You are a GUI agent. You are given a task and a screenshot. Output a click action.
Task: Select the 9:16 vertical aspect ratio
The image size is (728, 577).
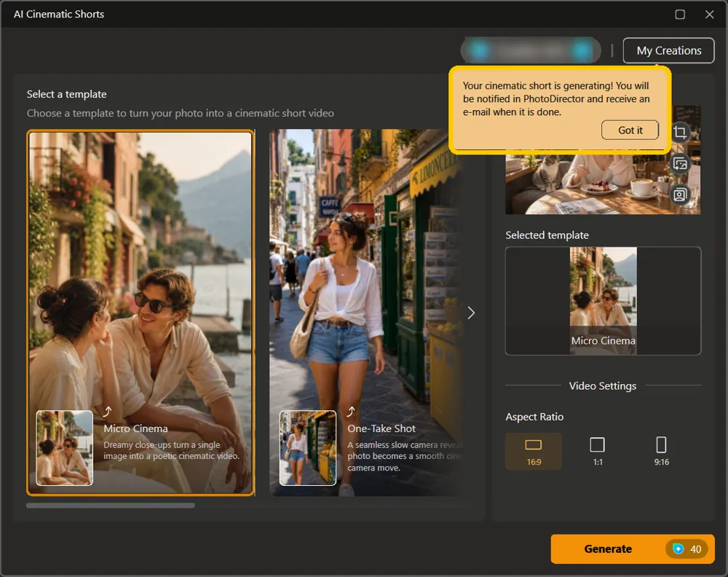(x=662, y=452)
